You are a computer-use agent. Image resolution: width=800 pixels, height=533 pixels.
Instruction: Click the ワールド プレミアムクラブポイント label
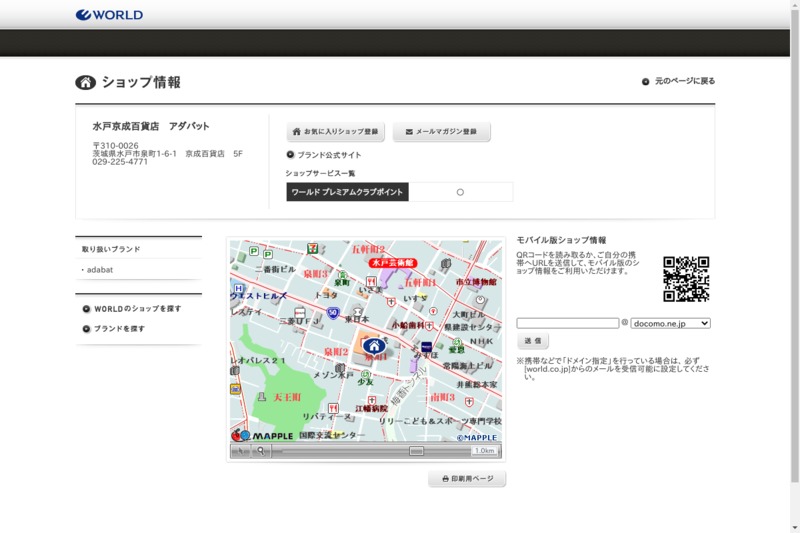coord(347,192)
